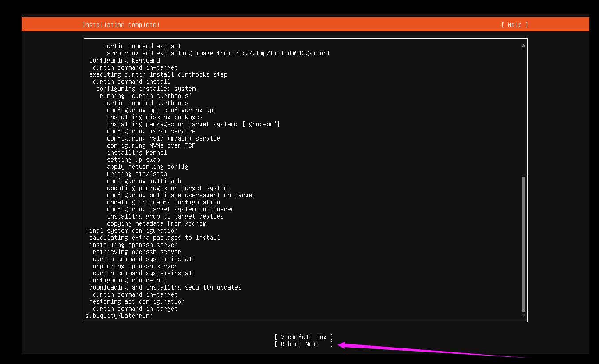Screen dimensions: 599x364
Task: Select 'installing grub to target devices' line
Action: 165,216
